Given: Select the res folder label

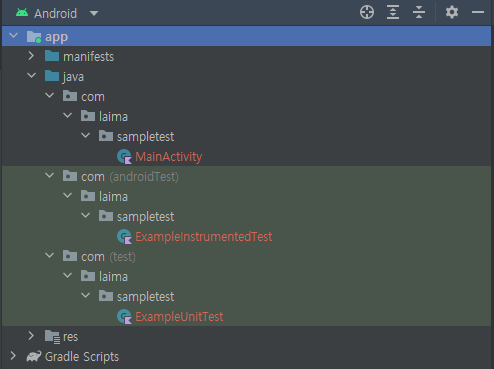Looking at the screenshot, I should coord(70,337).
